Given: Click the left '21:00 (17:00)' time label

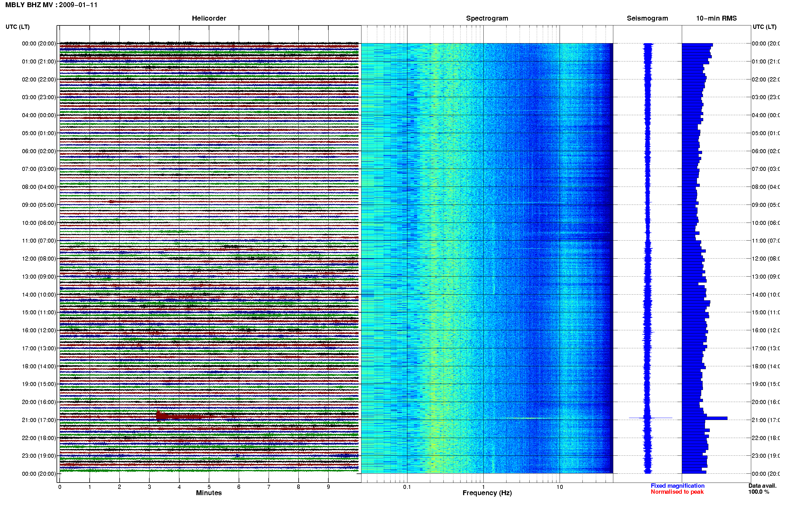Looking at the screenshot, I should pos(39,420).
